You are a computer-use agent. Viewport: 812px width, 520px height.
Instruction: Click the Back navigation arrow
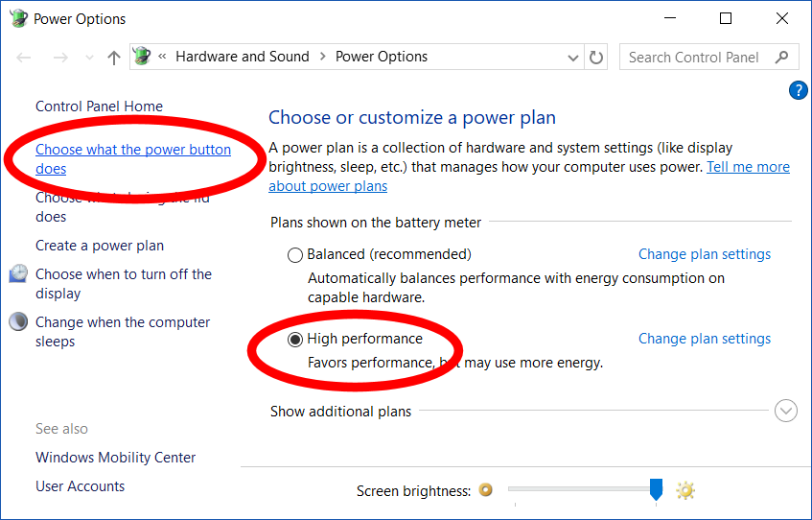click(x=25, y=58)
